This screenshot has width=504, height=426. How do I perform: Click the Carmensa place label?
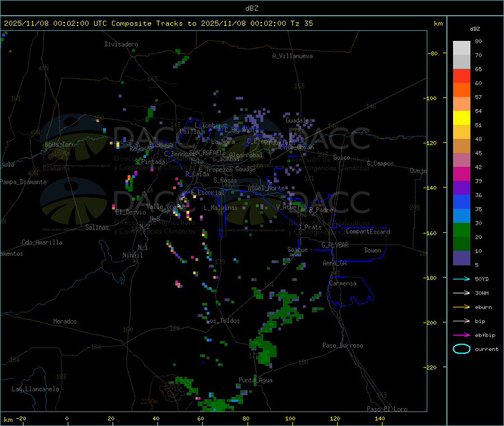[343, 283]
